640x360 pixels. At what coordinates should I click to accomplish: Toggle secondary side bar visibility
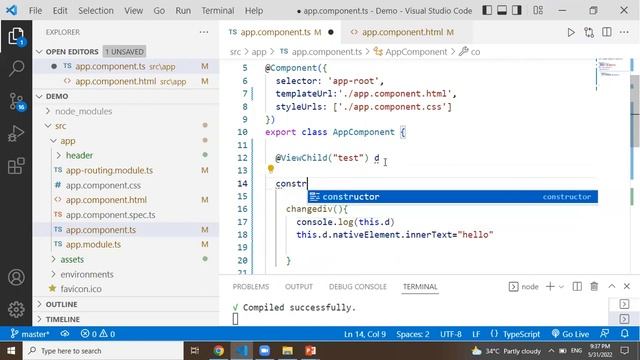[x=517, y=10]
